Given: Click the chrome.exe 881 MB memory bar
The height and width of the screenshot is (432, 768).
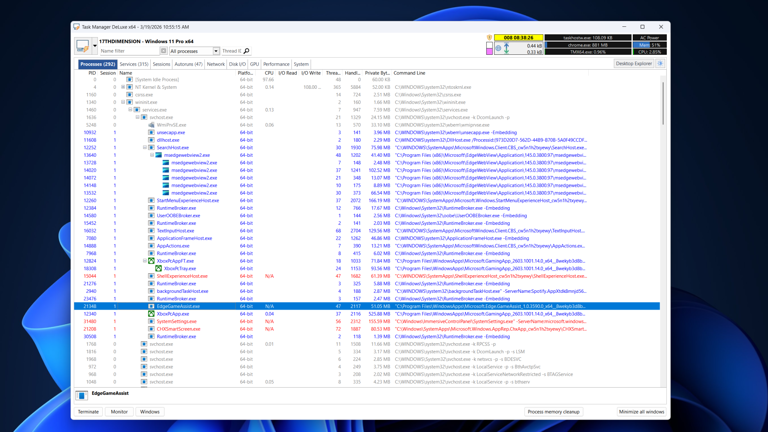Looking at the screenshot, I should pos(588,45).
